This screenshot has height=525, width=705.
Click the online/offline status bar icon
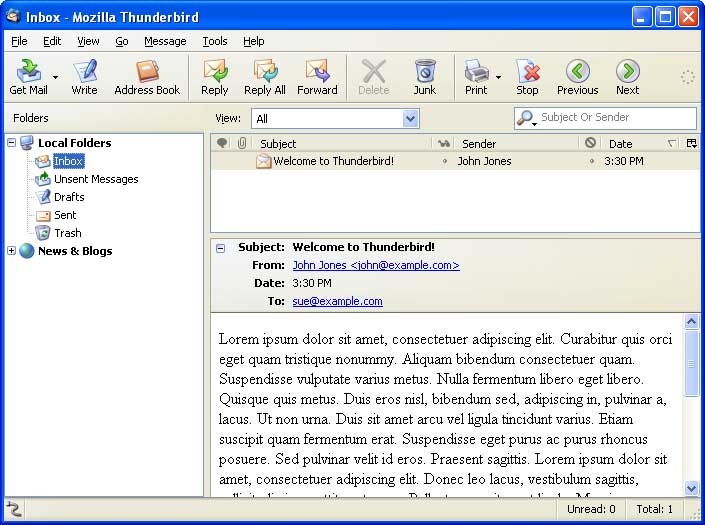point(14,509)
